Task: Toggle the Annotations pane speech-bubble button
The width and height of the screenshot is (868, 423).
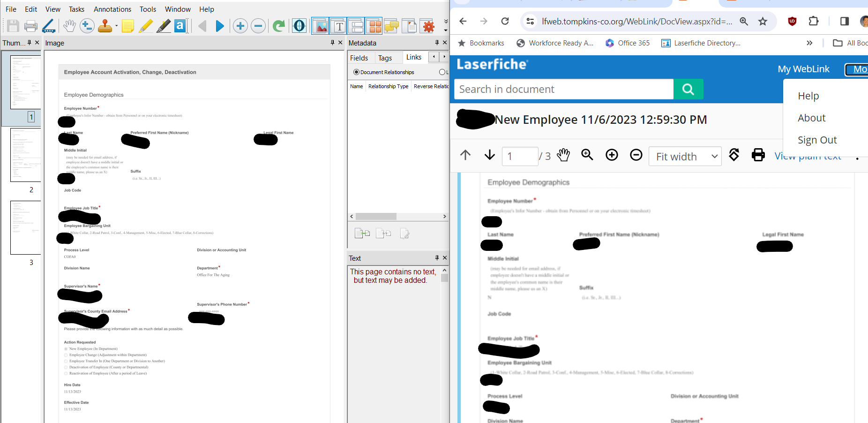Action: (x=391, y=26)
